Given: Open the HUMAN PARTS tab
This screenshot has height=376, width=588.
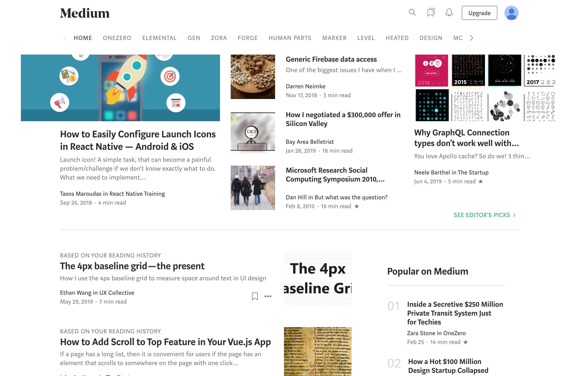Looking at the screenshot, I should click(x=290, y=38).
